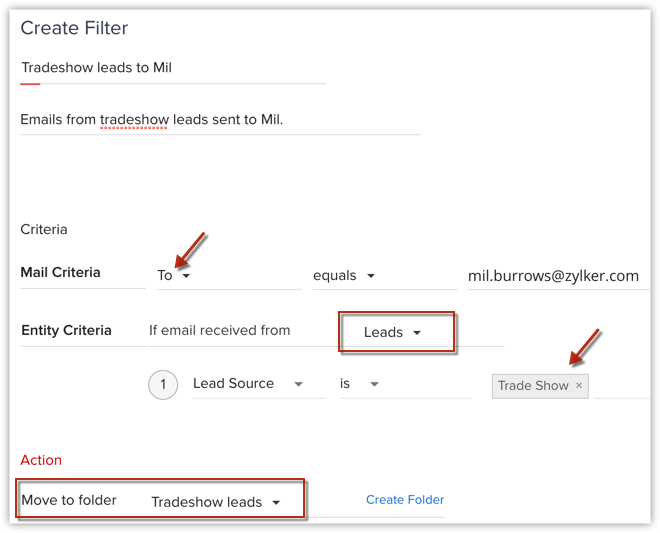
Task: Open the 'is' operator dropdown
Action: pyautogui.click(x=361, y=383)
